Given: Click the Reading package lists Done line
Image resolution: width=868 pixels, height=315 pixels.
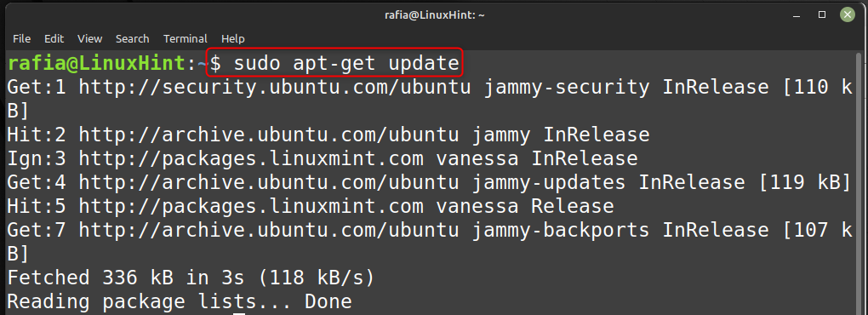Looking at the screenshot, I should [x=180, y=301].
